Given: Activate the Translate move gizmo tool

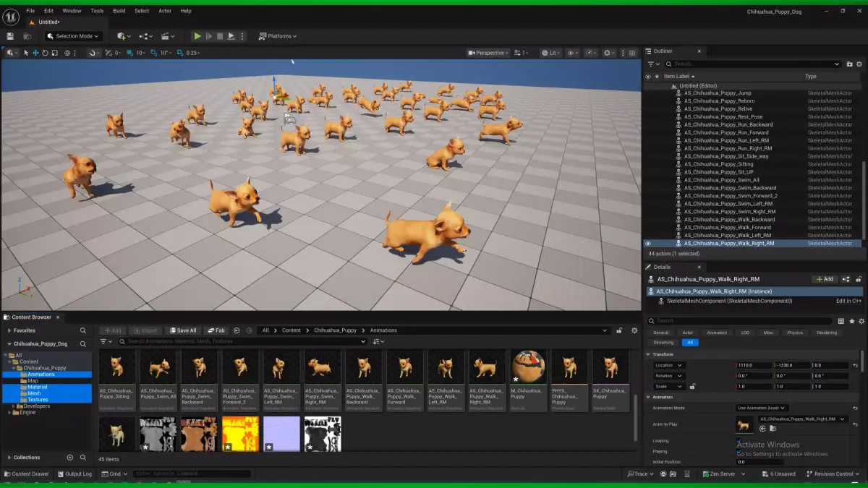Looking at the screenshot, I should coord(35,53).
